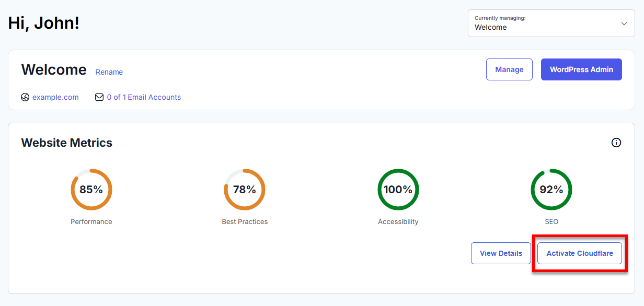Click the 100% Accessibility gauge
Image resolution: width=644 pixels, height=306 pixels.
398,190
